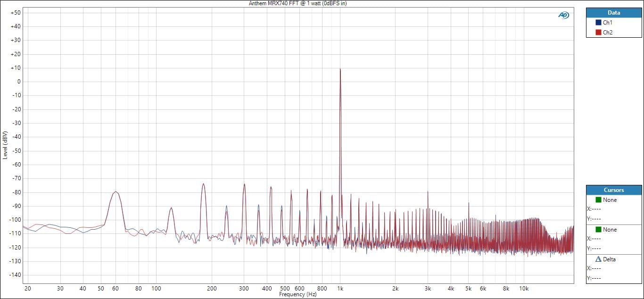This screenshot has height=299, width=644.
Task: Click the red Ch2 color swatch
Action: 598,33
